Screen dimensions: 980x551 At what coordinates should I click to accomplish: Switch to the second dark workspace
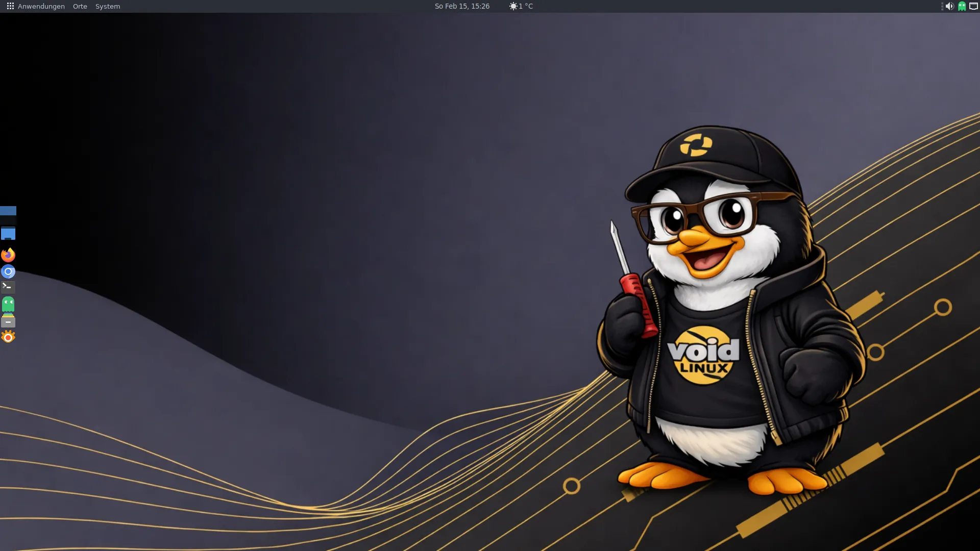[8, 221]
